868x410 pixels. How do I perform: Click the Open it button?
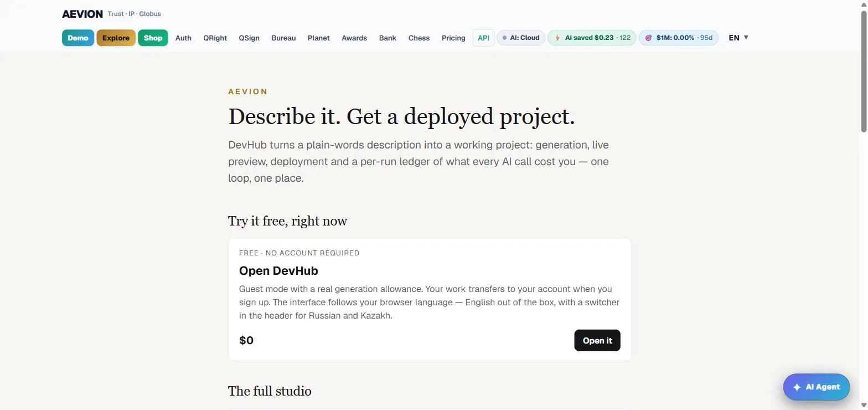(597, 340)
